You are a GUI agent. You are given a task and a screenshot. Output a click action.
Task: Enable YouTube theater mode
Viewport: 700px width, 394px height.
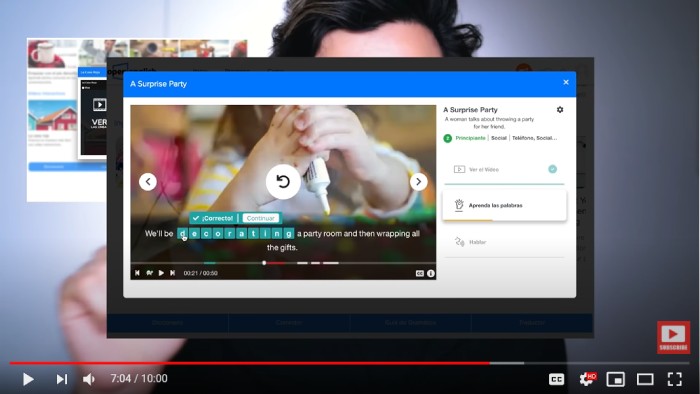(645, 379)
